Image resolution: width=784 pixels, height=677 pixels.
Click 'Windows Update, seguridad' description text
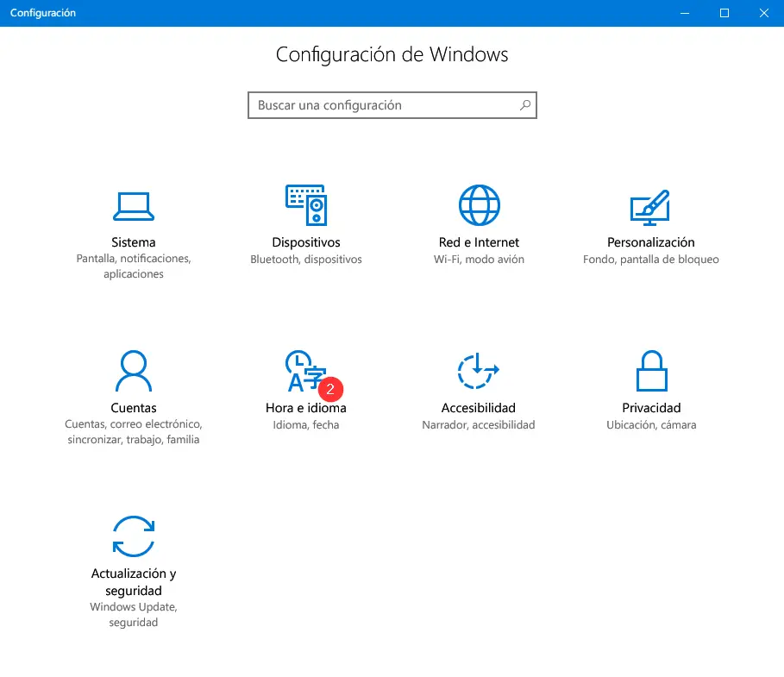(x=134, y=615)
